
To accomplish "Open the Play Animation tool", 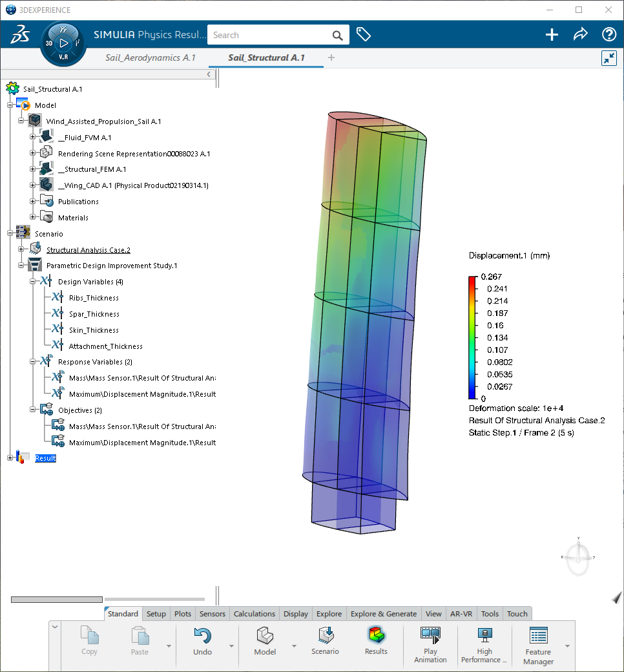I will 430,636.
